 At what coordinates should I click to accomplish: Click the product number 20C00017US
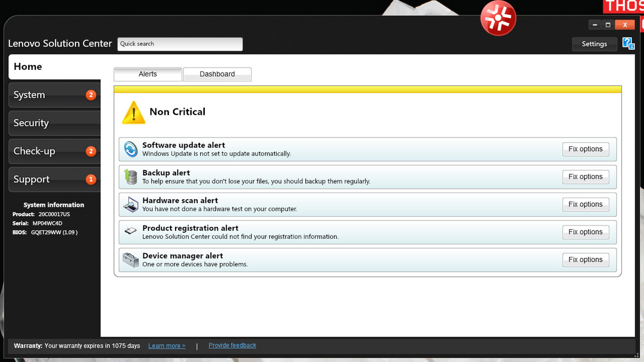54,214
